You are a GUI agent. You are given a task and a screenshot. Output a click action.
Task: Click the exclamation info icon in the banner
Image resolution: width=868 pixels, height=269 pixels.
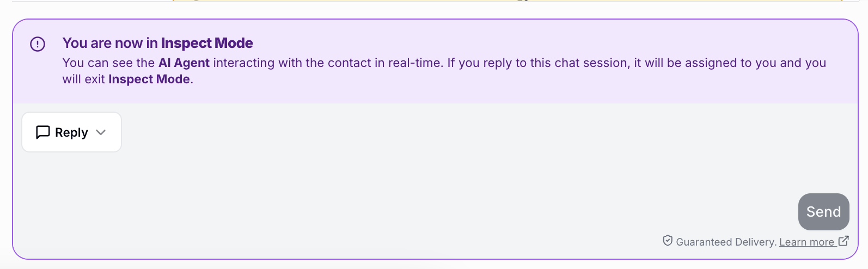[x=38, y=44]
